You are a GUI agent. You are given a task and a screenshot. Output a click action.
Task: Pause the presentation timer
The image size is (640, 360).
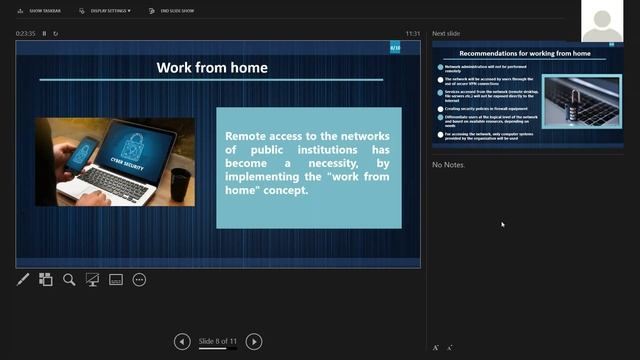point(44,33)
